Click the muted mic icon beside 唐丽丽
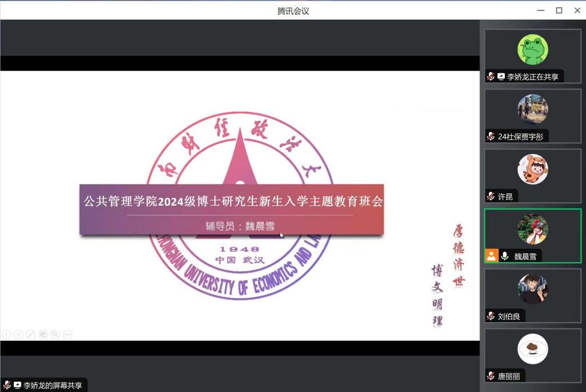The width and height of the screenshot is (586, 392). pos(491,376)
